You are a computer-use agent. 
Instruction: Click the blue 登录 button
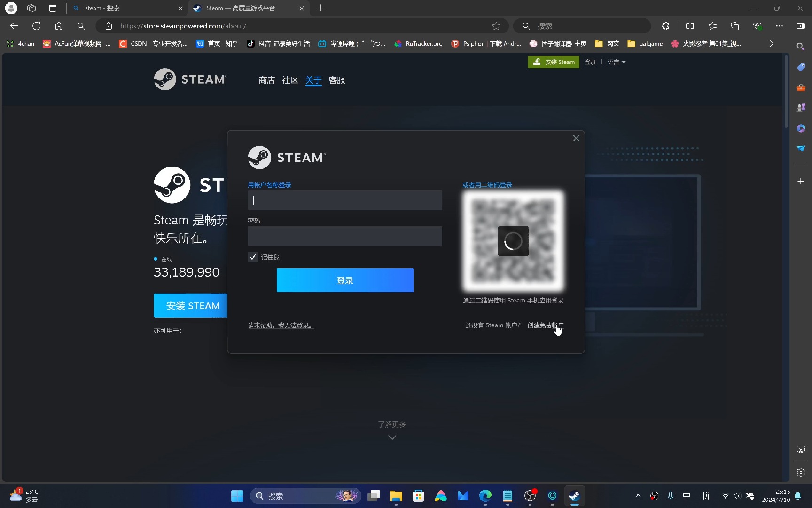pyautogui.click(x=345, y=280)
